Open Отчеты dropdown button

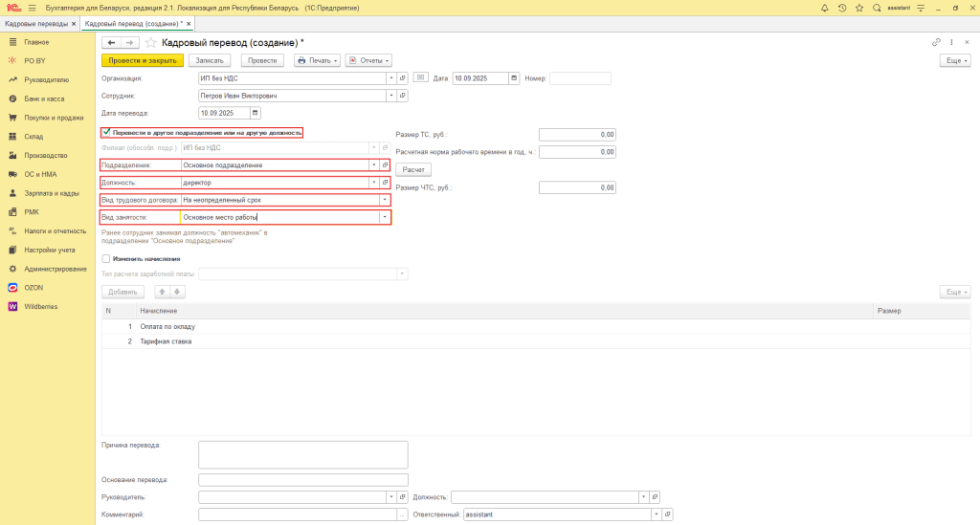(368, 60)
